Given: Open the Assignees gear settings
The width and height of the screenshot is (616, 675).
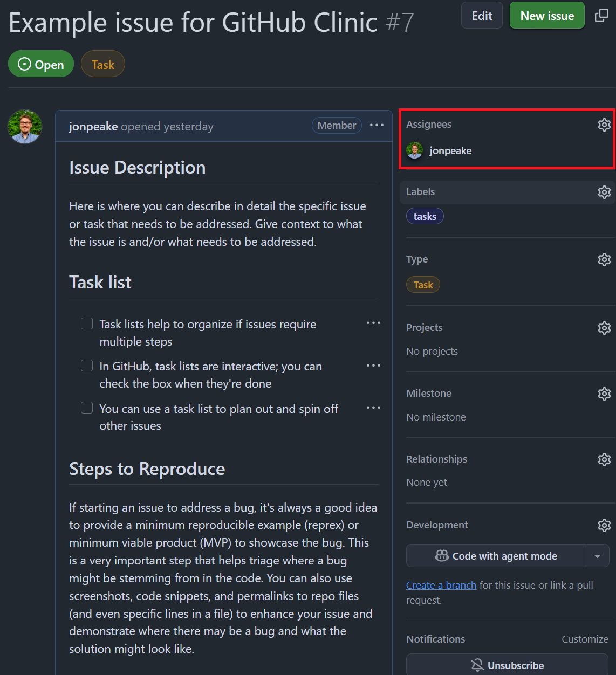Looking at the screenshot, I should click(604, 125).
